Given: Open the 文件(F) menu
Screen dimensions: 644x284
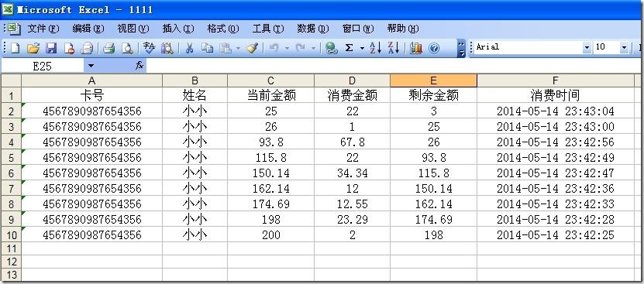Looking at the screenshot, I should (x=43, y=29).
